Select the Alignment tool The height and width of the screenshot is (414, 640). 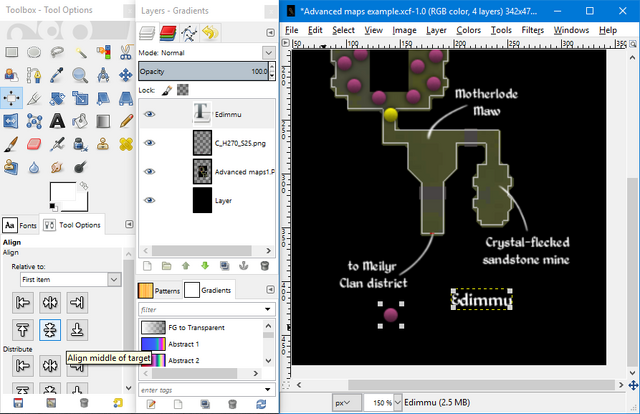point(11,98)
